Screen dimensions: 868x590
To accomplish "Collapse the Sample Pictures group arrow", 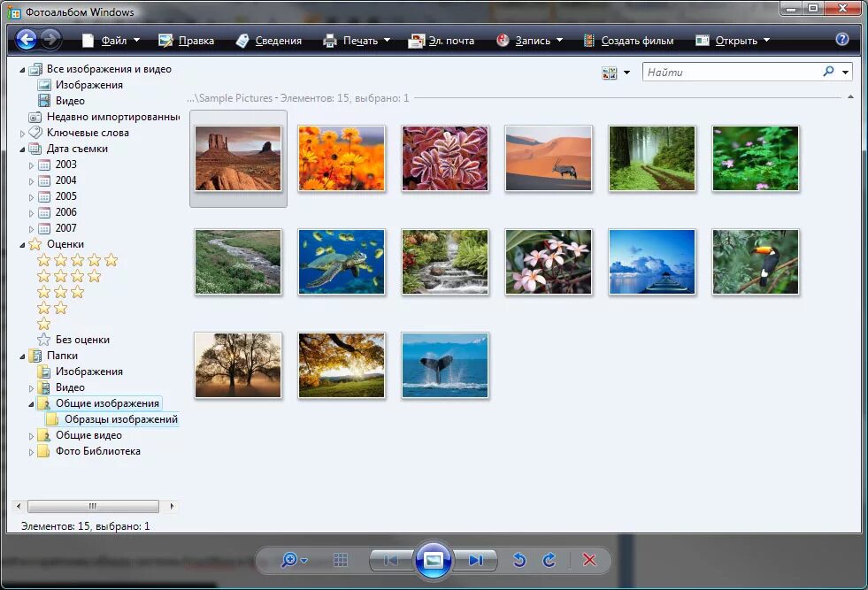I will click(x=850, y=97).
